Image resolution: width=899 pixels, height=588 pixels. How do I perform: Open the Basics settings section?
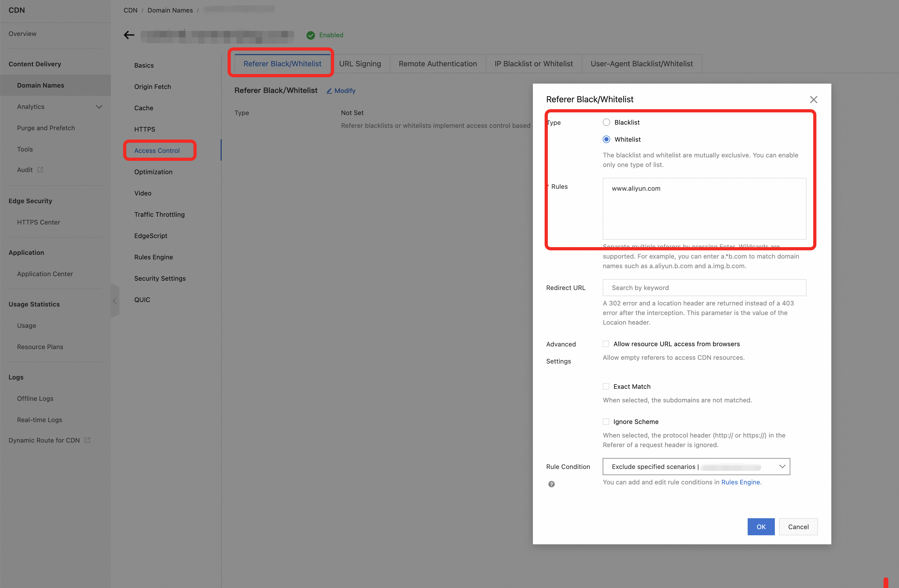click(144, 65)
